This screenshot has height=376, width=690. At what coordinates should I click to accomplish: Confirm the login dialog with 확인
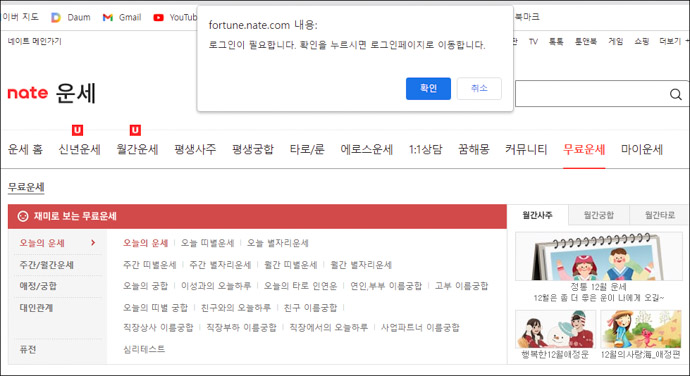pos(428,88)
